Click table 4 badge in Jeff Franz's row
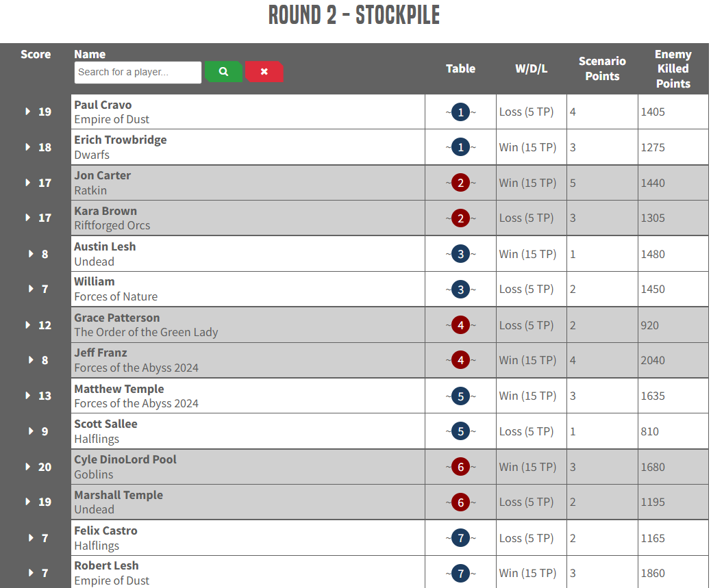The width and height of the screenshot is (711, 588). pyautogui.click(x=461, y=360)
